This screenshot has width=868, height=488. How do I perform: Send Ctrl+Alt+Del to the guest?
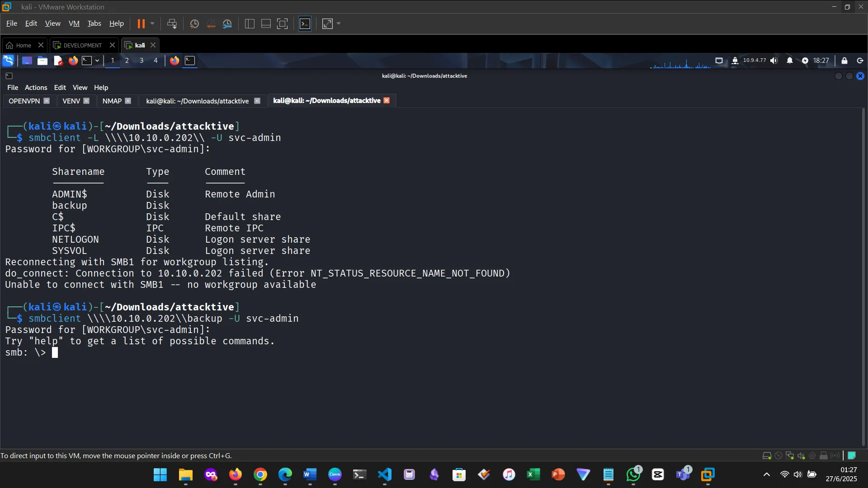pyautogui.click(x=172, y=23)
